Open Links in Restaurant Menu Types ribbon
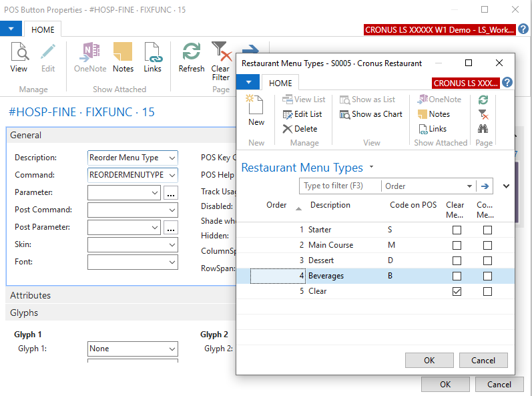Image resolution: width=532 pixels, height=396 pixels. (x=433, y=129)
